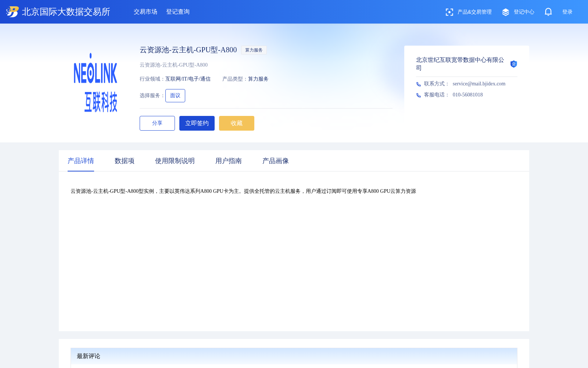Click the 登录 login link
The width and height of the screenshot is (588, 368).
(567, 12)
